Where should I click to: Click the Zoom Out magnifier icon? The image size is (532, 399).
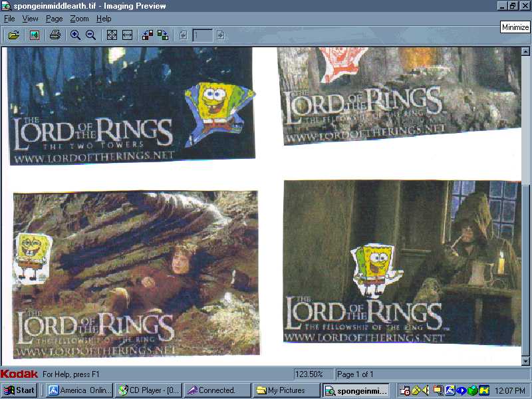(90, 35)
